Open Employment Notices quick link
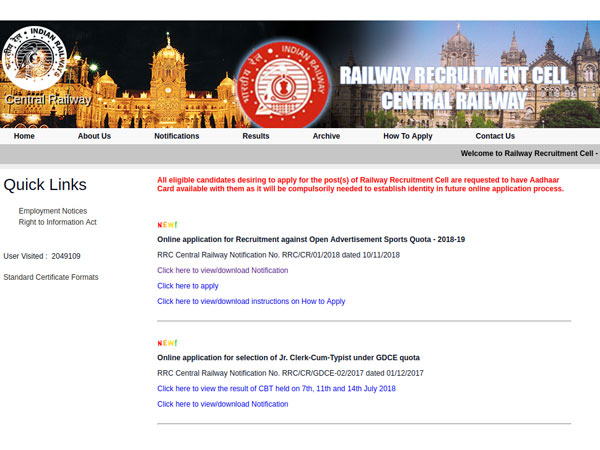 pos(53,211)
